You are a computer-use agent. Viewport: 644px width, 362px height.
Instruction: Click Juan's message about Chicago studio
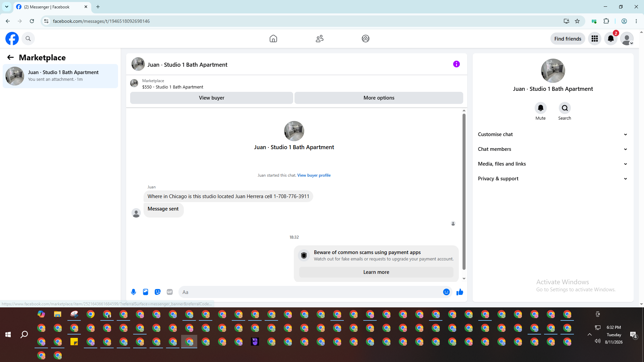228,196
